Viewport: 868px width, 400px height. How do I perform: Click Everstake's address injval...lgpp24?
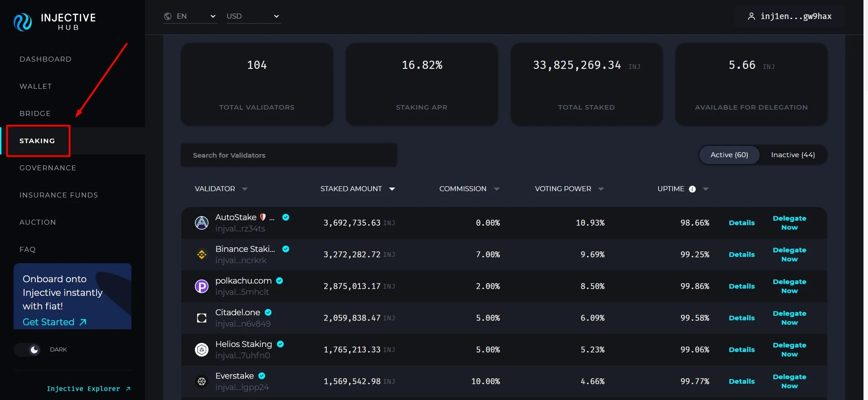click(242, 387)
